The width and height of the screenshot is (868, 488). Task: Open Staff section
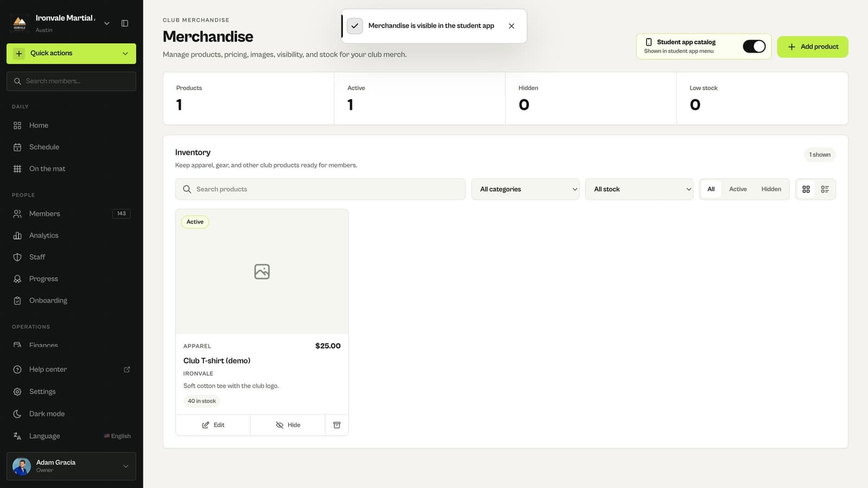click(71, 257)
